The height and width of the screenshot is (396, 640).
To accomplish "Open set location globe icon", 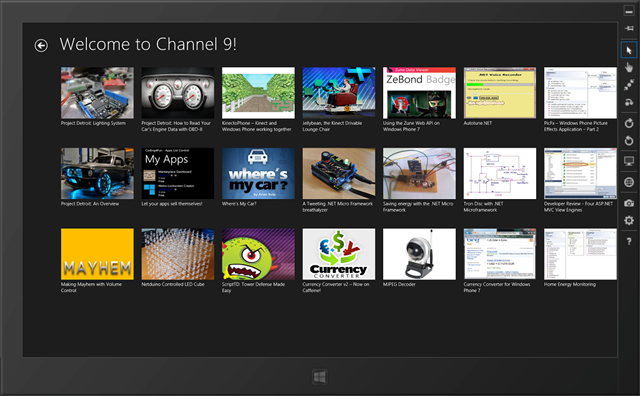I will (x=629, y=182).
